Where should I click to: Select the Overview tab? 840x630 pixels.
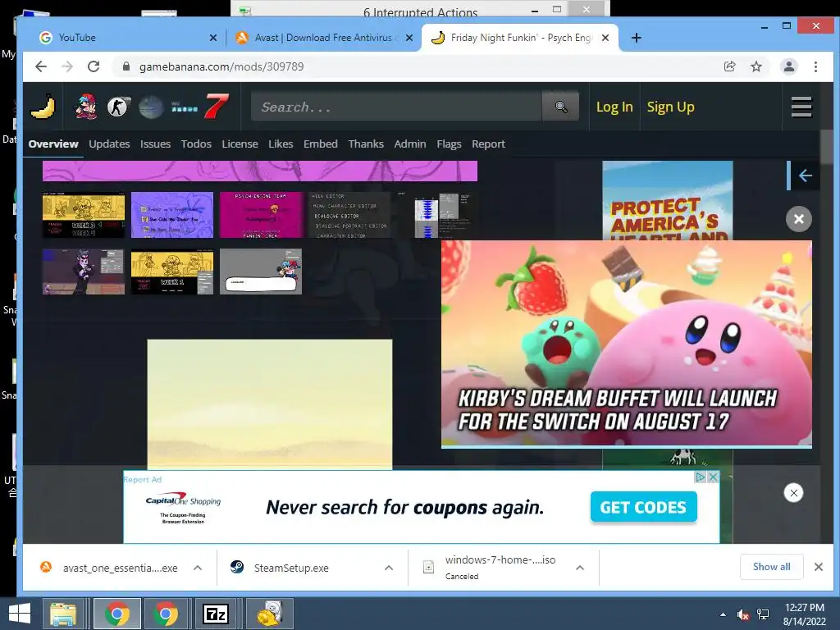click(x=53, y=144)
